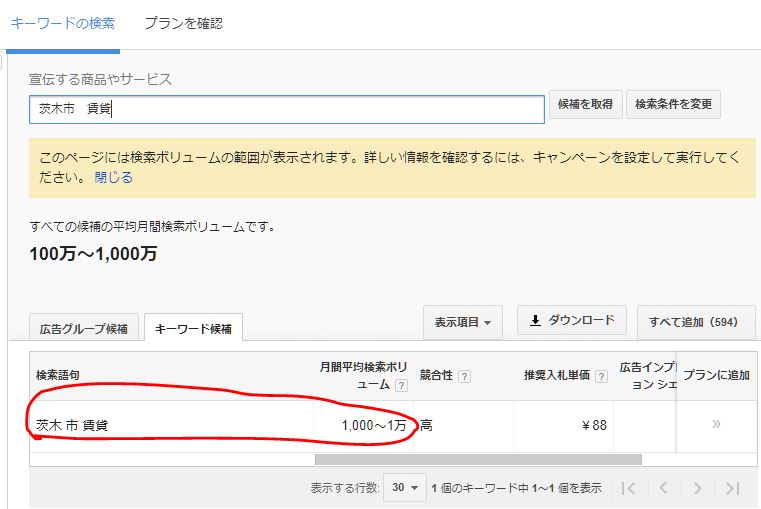The height and width of the screenshot is (509, 761).
Task: Click the help icon beside 推奨入札単価
Action: coord(601,376)
